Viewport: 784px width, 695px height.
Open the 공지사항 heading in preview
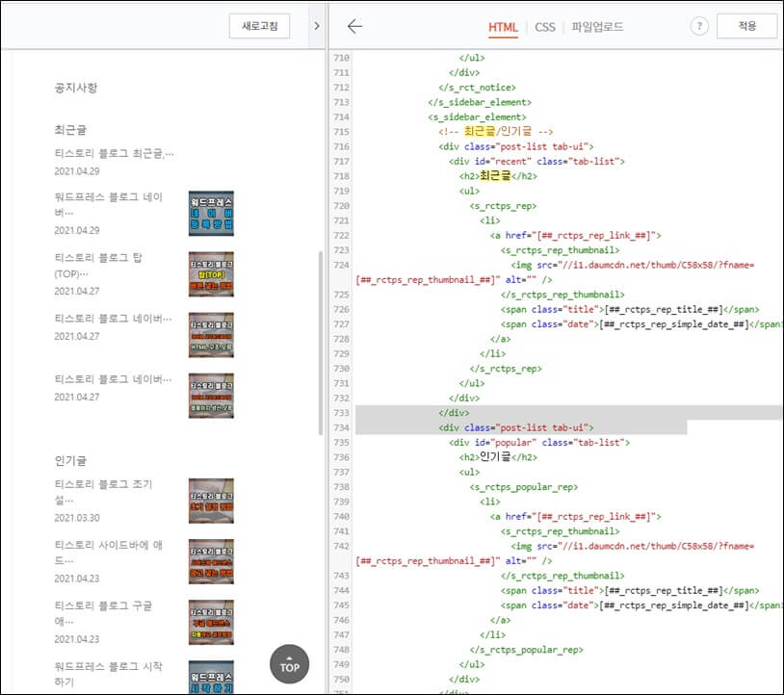pos(75,88)
